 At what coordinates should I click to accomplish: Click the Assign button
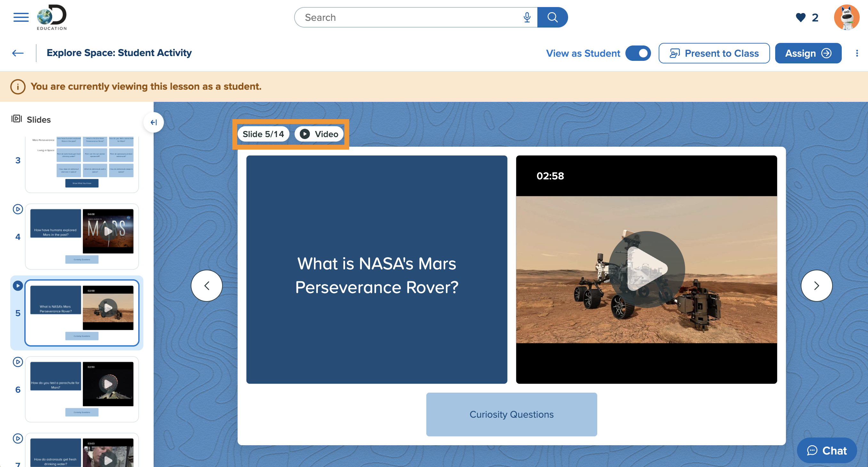(x=808, y=53)
